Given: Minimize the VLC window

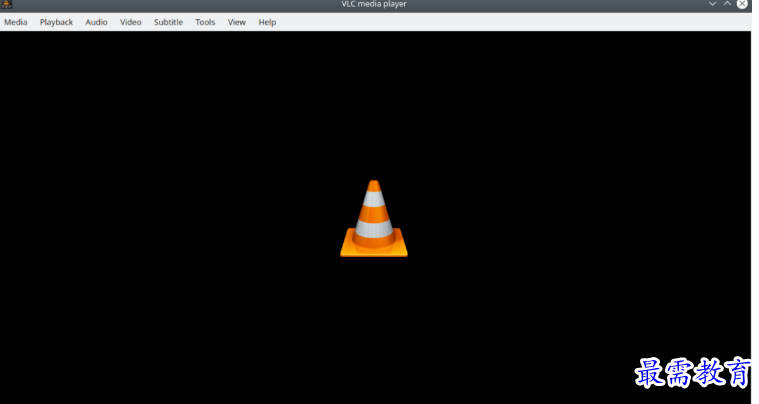Looking at the screenshot, I should point(712,4).
